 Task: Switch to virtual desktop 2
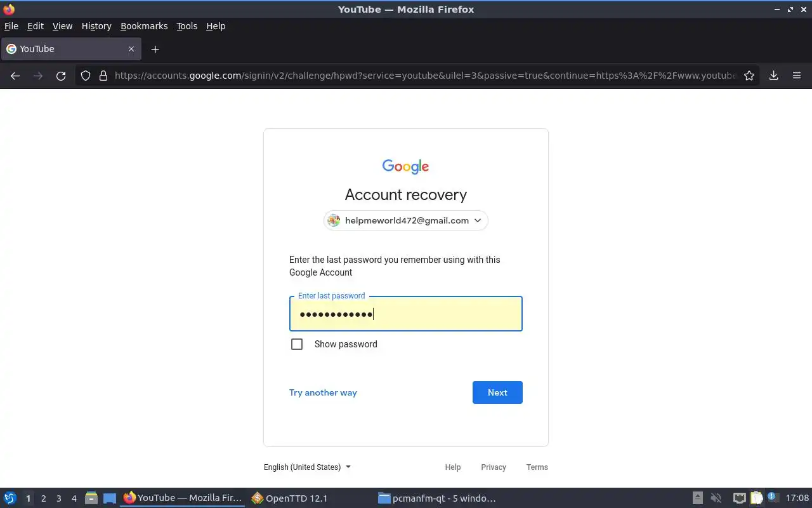pos(43,498)
